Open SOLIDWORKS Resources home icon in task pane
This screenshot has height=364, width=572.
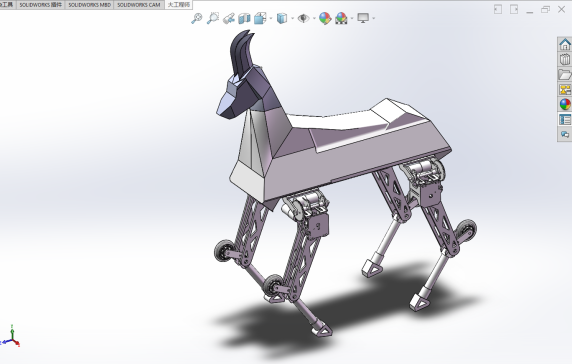click(x=565, y=44)
